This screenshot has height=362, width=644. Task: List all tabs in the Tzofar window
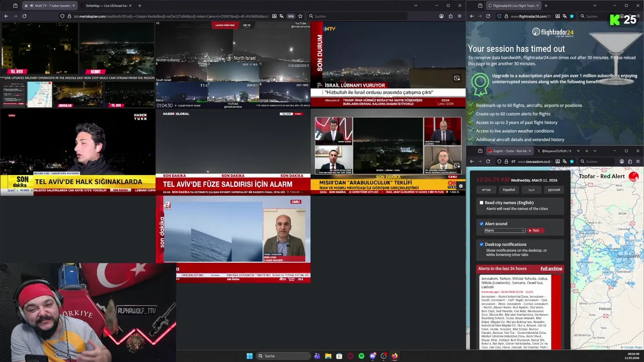[595, 151]
